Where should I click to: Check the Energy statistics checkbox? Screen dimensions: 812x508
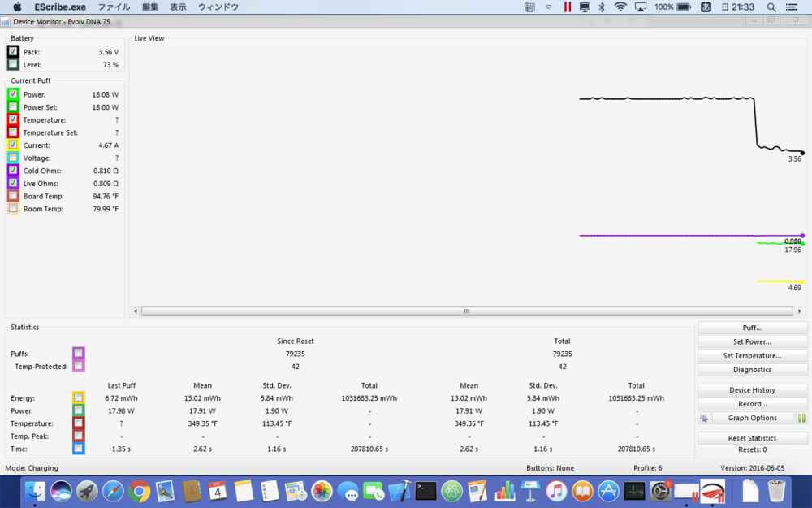coord(78,397)
